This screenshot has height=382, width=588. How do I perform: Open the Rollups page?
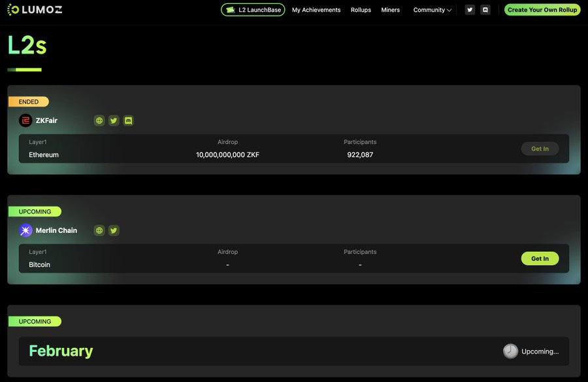click(x=361, y=10)
